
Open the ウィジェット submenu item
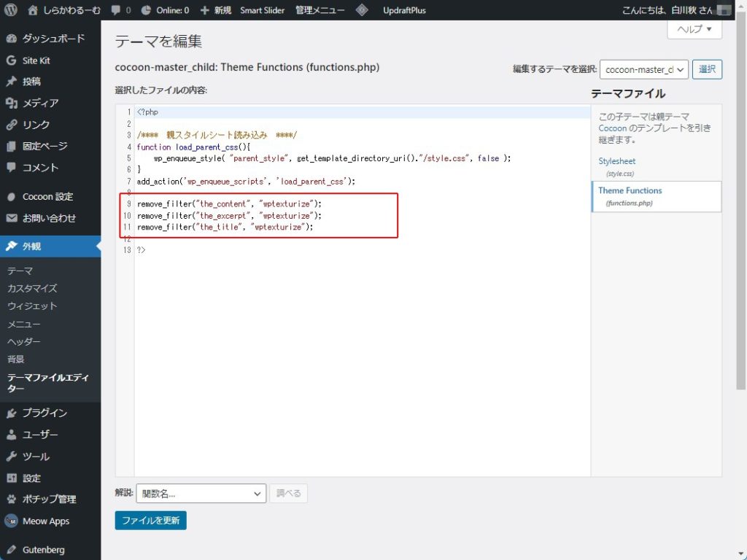tap(32, 306)
